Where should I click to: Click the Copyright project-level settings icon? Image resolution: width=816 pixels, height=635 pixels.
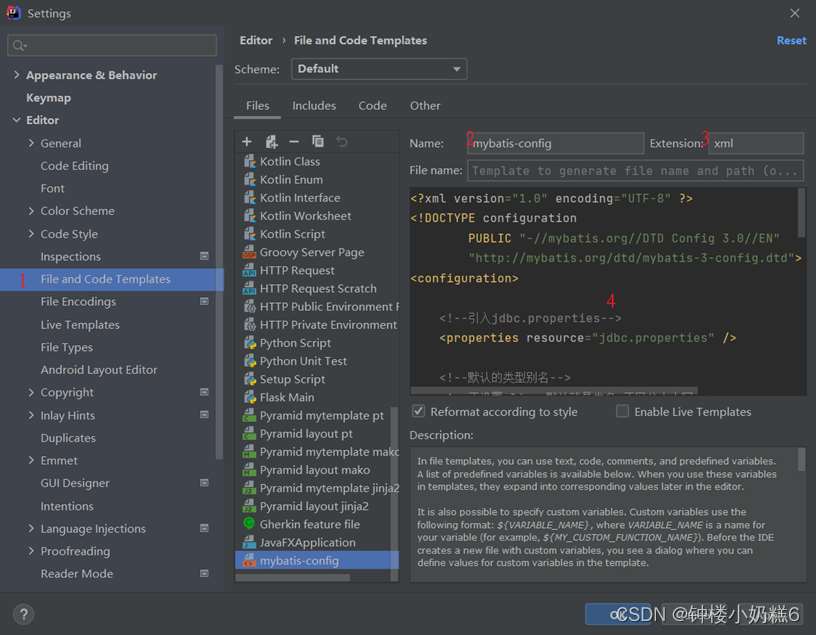tap(205, 392)
